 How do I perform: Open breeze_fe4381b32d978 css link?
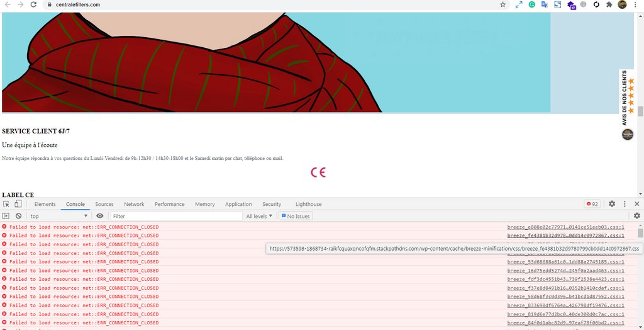pos(565,236)
